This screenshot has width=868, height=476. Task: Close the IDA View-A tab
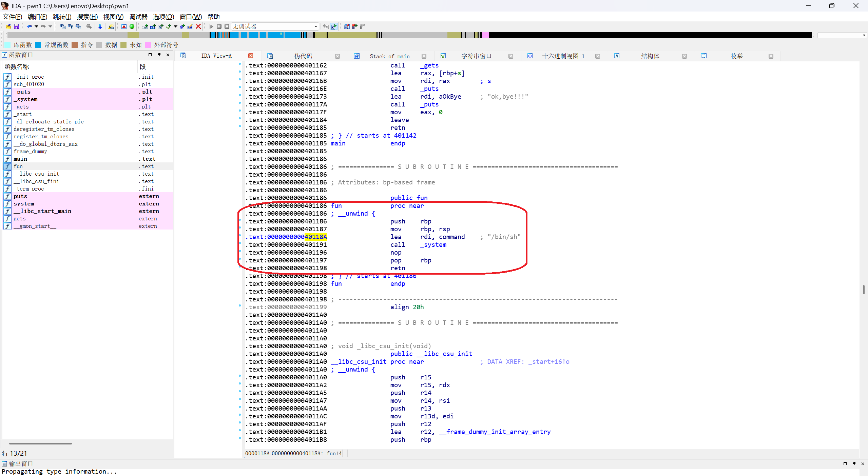251,56
